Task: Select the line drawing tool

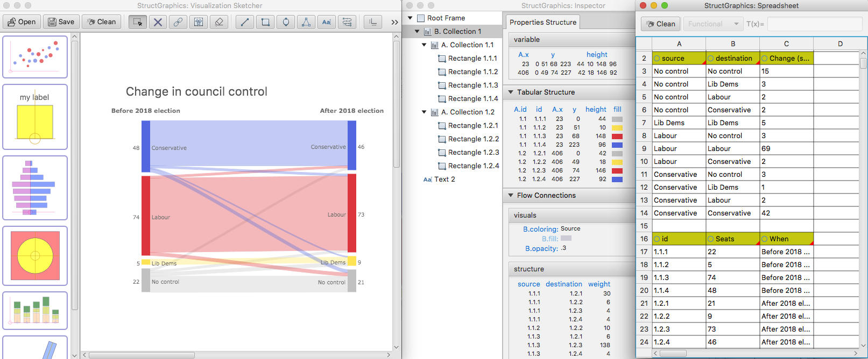Action: click(x=245, y=22)
